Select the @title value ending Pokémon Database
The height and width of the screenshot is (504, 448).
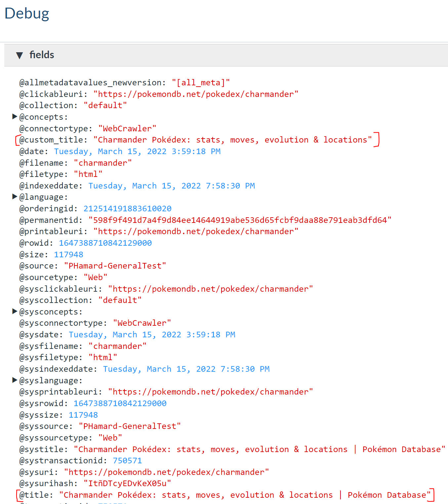pyautogui.click(x=245, y=495)
